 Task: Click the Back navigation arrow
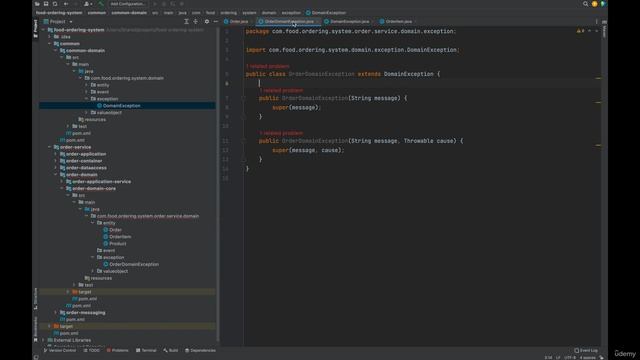[x=66, y=4]
